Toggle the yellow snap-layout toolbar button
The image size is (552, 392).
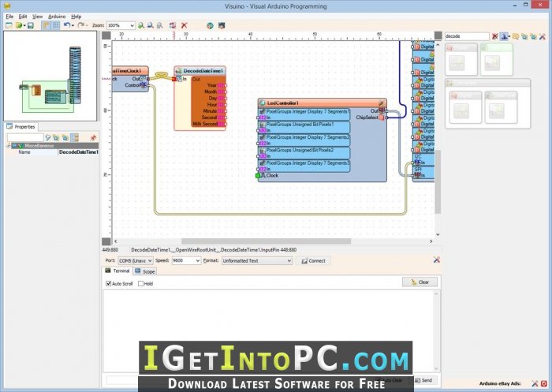pos(46,25)
